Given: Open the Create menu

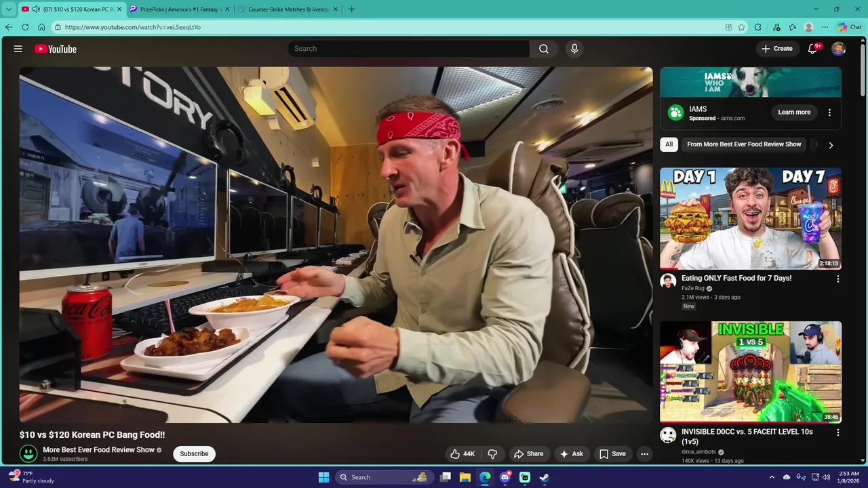Looking at the screenshot, I should pyautogui.click(x=777, y=49).
